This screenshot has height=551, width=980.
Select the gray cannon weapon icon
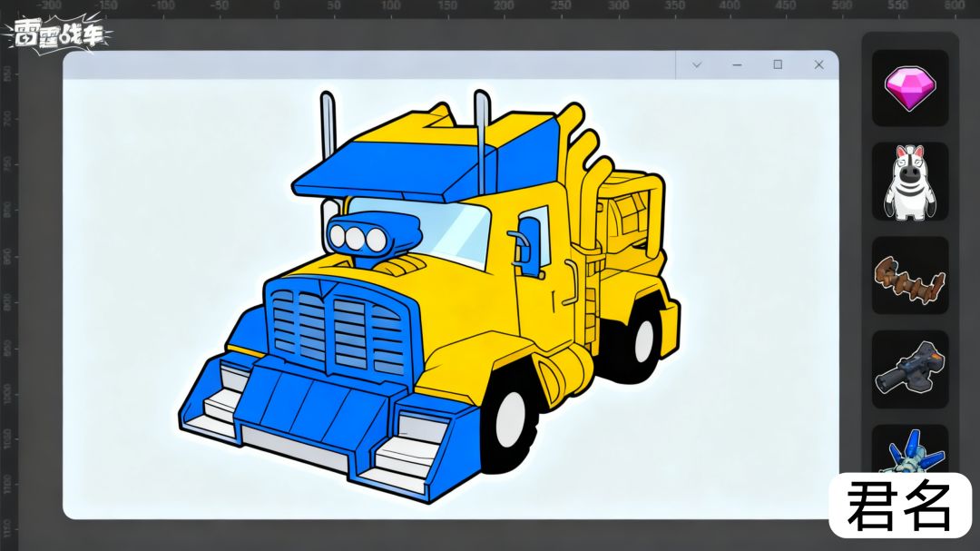click(x=910, y=369)
